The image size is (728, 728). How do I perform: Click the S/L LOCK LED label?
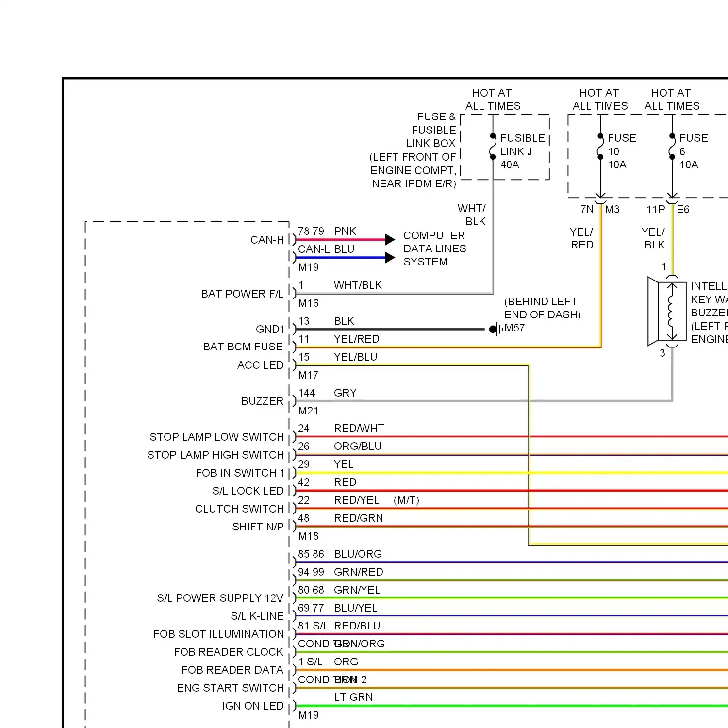click(248, 491)
